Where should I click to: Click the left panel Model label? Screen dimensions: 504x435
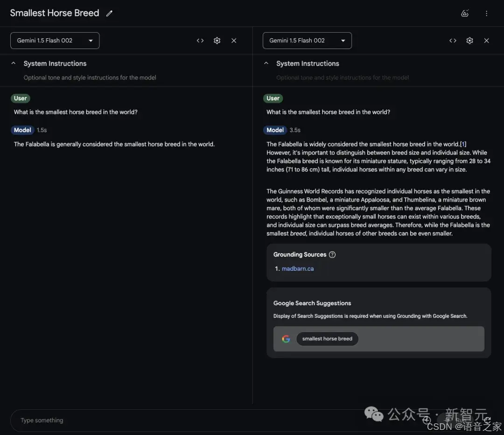(22, 130)
